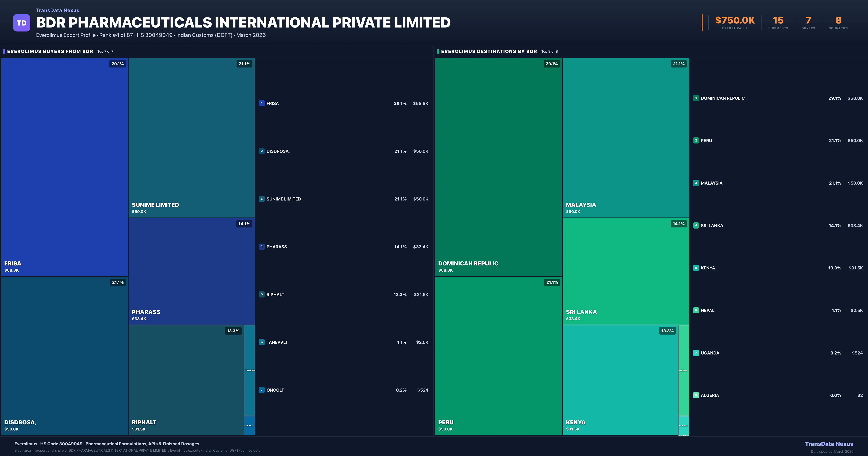Image resolution: width=868 pixels, height=456 pixels.
Task: Click rank 1 badge beside DOMINICAN REPULIC
Action: (696, 98)
